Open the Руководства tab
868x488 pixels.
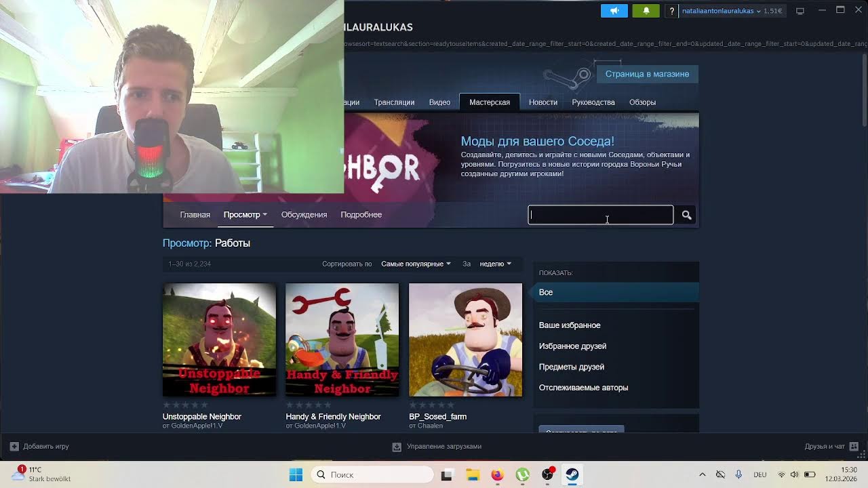[x=593, y=102]
